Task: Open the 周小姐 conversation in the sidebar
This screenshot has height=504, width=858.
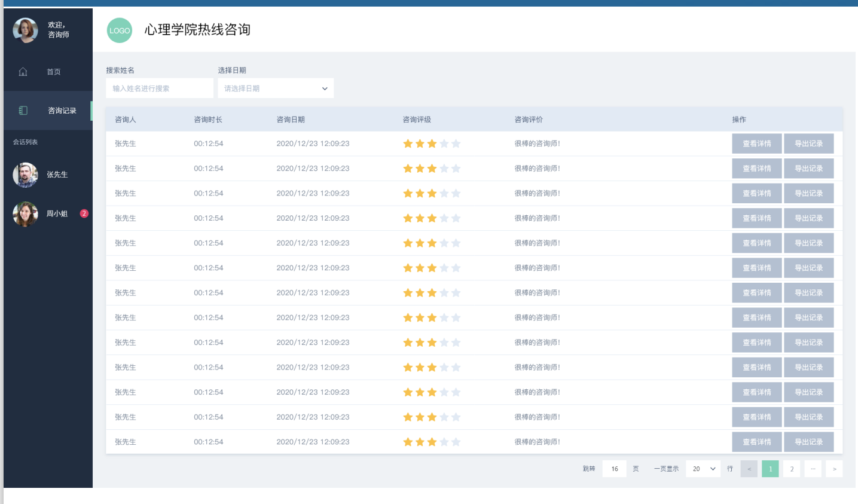Action: click(48, 214)
